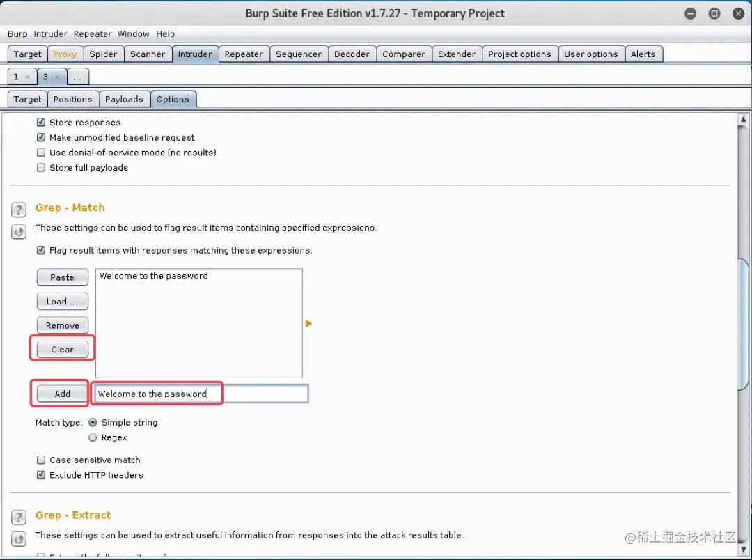Open the Intruder Target sub-tab
Screen dimensions: 752x560
[x=27, y=100]
